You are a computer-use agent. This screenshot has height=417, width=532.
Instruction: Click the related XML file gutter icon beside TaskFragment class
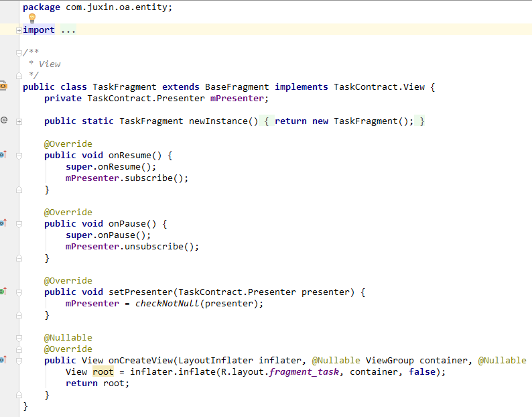pos(3,86)
